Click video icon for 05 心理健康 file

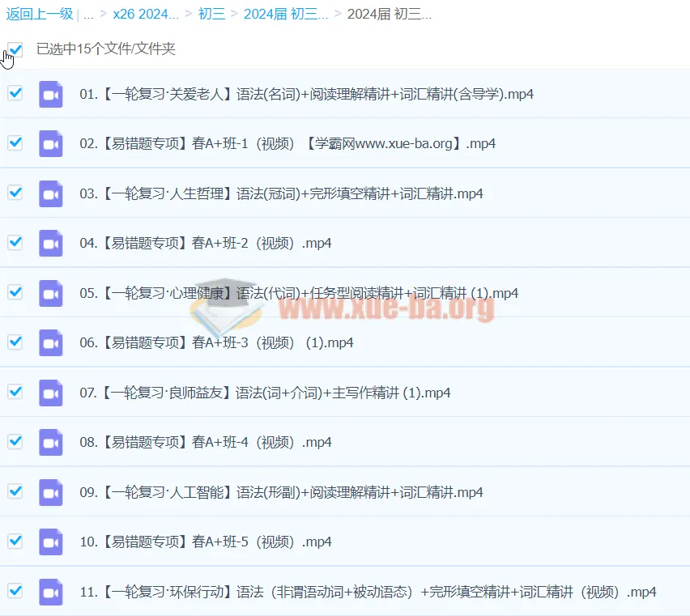tap(51, 293)
